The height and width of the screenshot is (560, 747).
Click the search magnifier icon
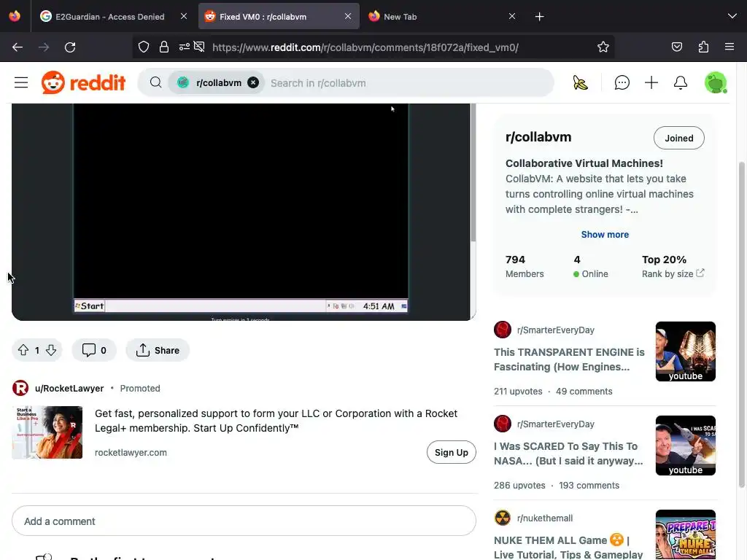[x=155, y=83]
